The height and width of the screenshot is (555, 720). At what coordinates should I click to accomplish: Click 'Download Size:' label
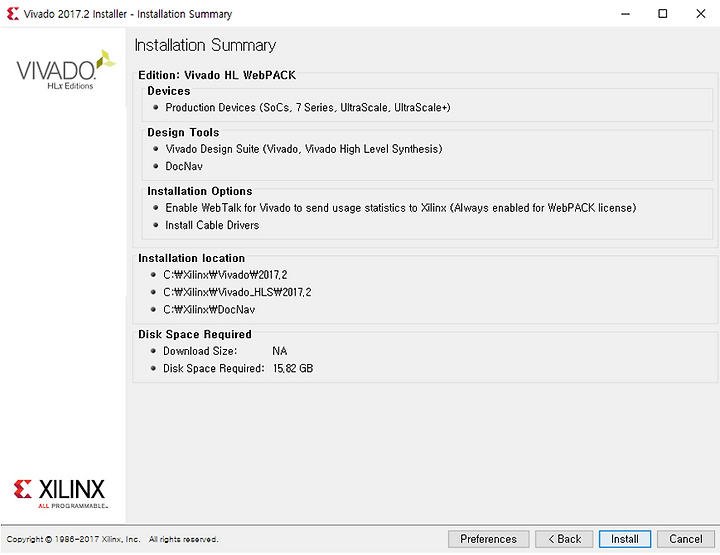tap(200, 351)
